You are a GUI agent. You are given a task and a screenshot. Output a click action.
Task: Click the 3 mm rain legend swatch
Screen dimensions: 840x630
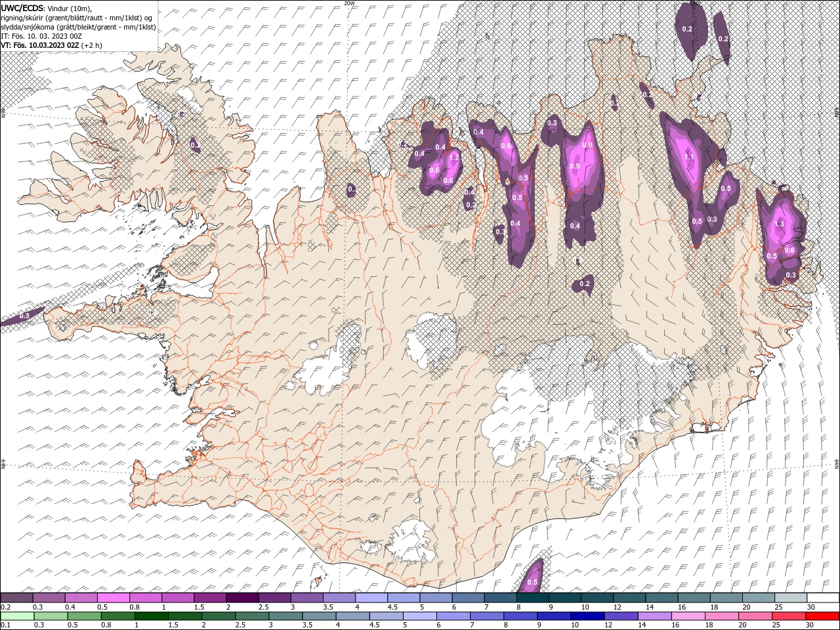(x=285, y=616)
